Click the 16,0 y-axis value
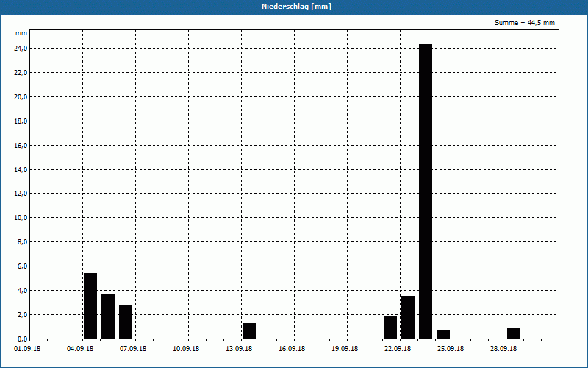 click(21, 145)
